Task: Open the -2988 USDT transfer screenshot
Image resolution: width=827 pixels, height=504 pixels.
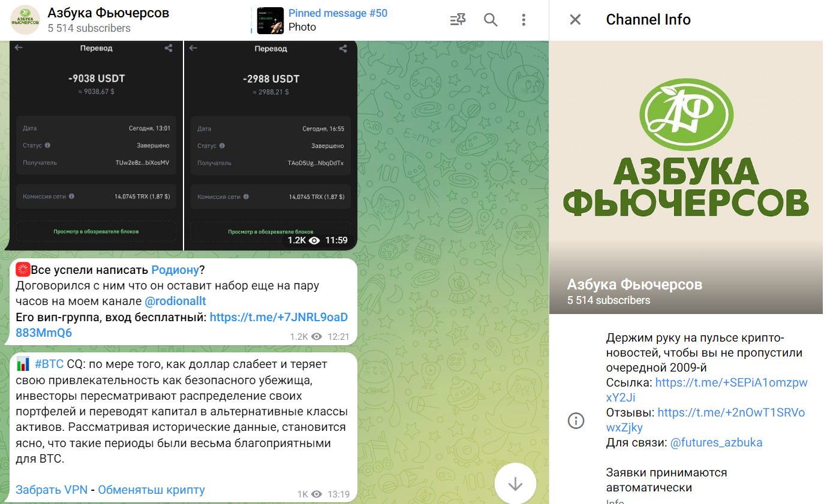Action: (x=270, y=145)
